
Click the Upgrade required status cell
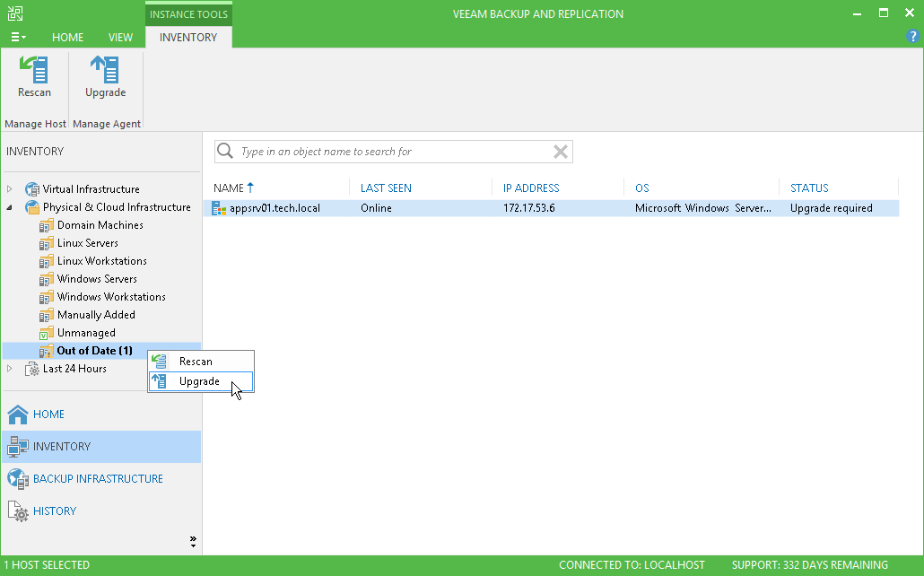click(x=831, y=208)
